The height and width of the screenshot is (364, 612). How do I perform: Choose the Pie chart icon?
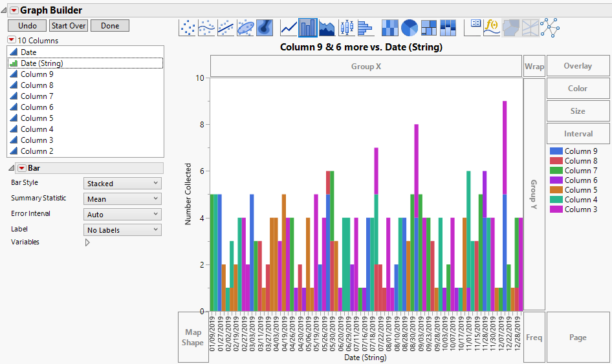coord(409,27)
